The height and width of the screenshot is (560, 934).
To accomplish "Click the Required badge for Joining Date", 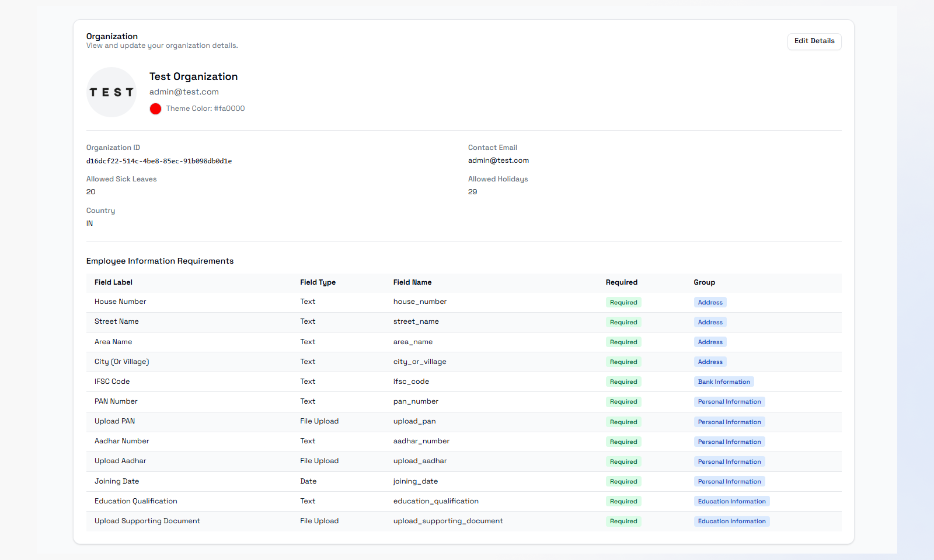I will tap(623, 482).
